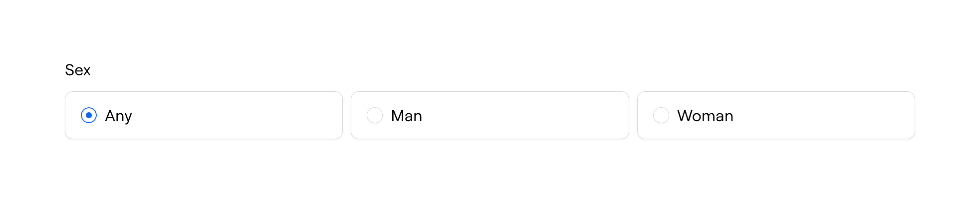Select the Man radio button
The height and width of the screenshot is (205, 980).
(375, 115)
